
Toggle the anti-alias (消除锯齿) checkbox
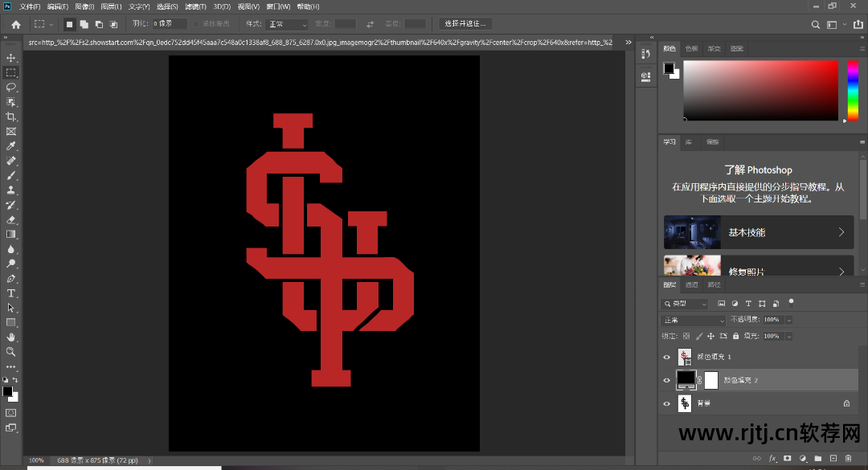coord(197,24)
